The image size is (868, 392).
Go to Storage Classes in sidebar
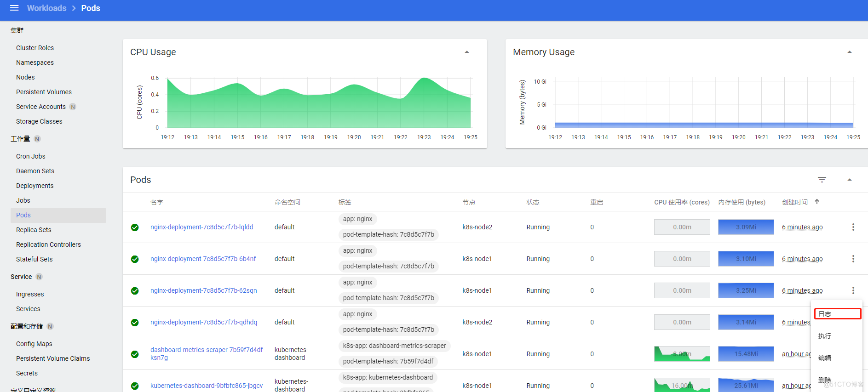click(x=39, y=121)
